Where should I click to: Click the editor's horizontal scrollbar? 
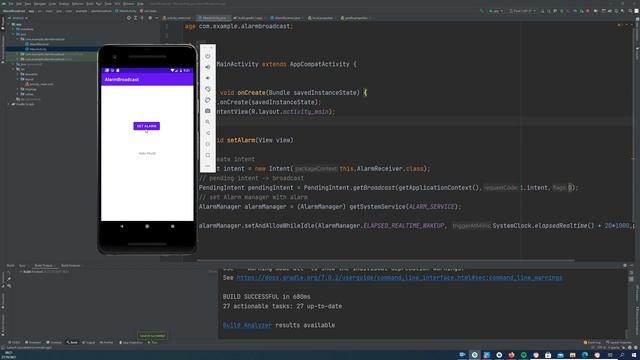(x=386, y=260)
